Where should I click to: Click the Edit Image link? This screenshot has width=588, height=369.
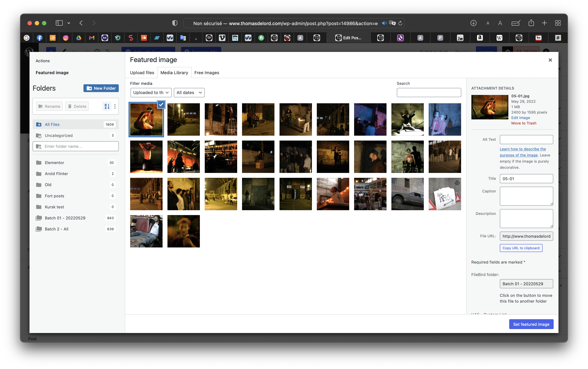[521, 118]
